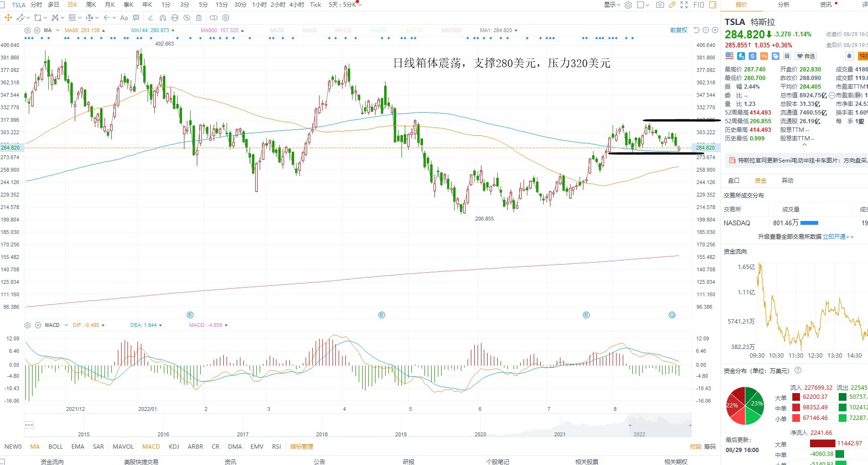Open MA indicator settings gear
The image size is (868, 465).
coord(28,30)
